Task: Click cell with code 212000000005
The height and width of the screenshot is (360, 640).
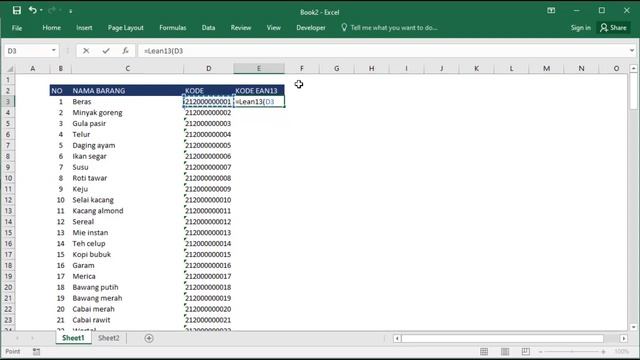Action: (209, 145)
